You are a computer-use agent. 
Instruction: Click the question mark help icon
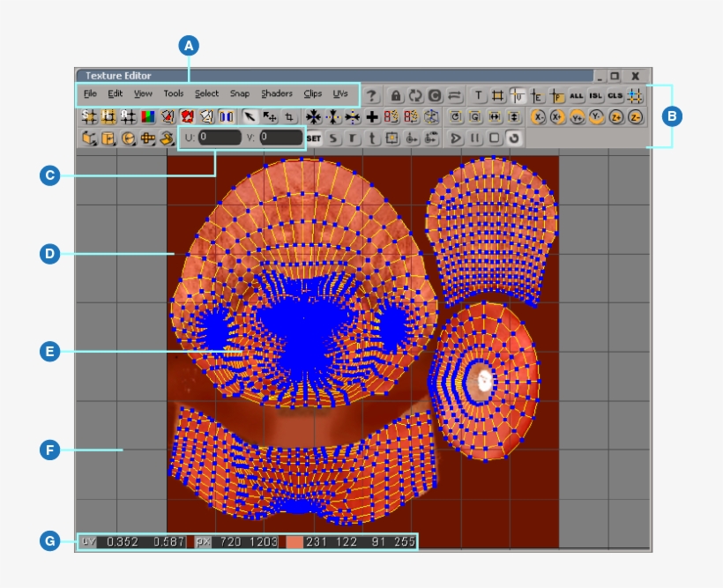[x=374, y=95]
